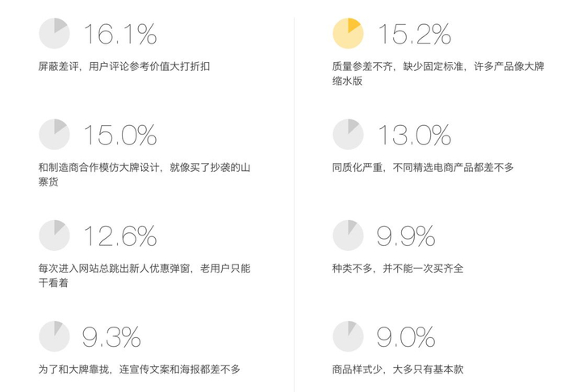The image size is (565, 392).
Task: Click the pie chart icon beside 16.1%
Action: pos(54,34)
